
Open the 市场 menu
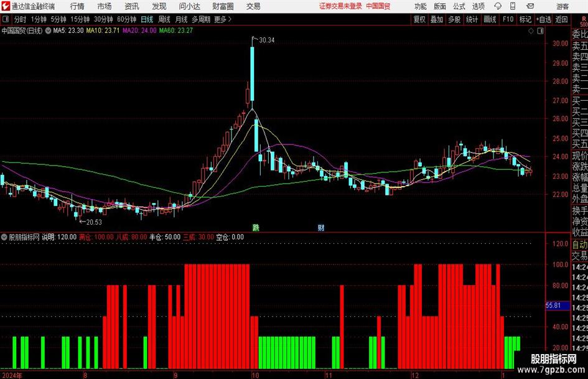pyautogui.click(x=105, y=6)
